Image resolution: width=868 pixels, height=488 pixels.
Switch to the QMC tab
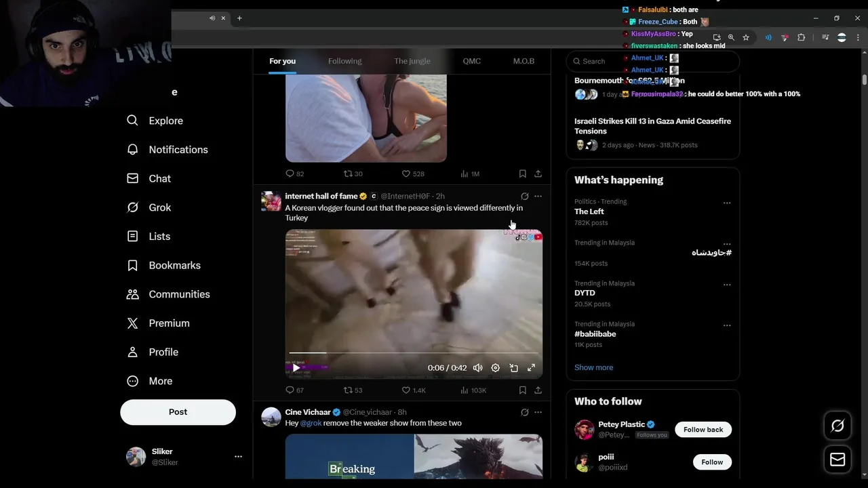click(x=472, y=61)
